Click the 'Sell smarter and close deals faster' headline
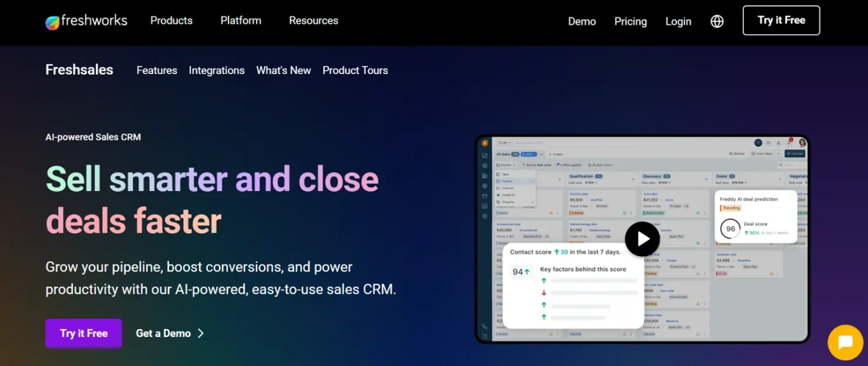868x366 pixels. click(x=212, y=200)
